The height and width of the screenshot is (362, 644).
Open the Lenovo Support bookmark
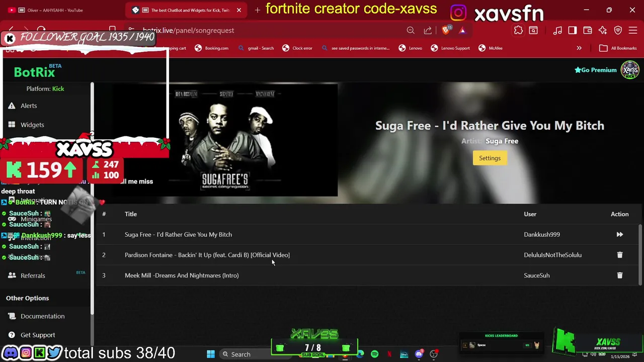pos(450,48)
